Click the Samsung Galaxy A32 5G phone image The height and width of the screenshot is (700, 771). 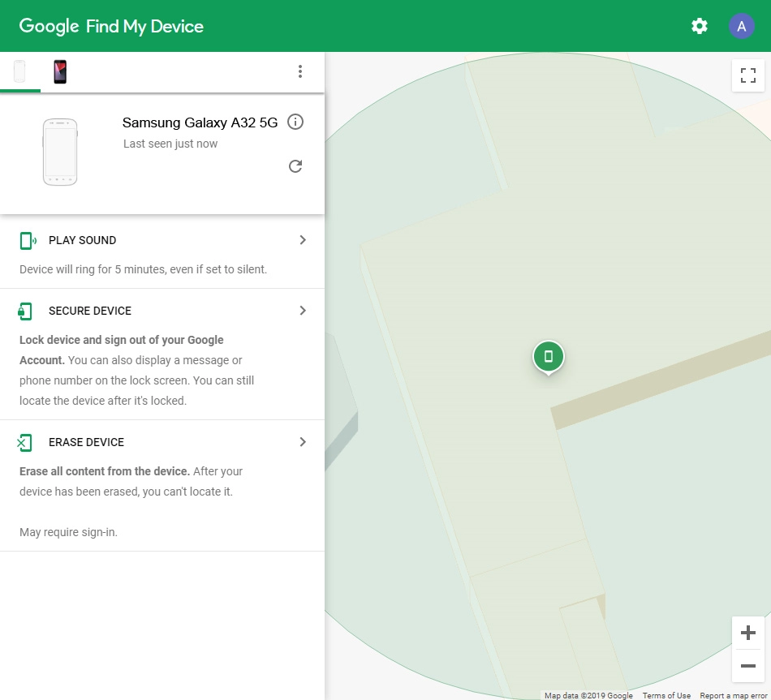click(x=60, y=152)
